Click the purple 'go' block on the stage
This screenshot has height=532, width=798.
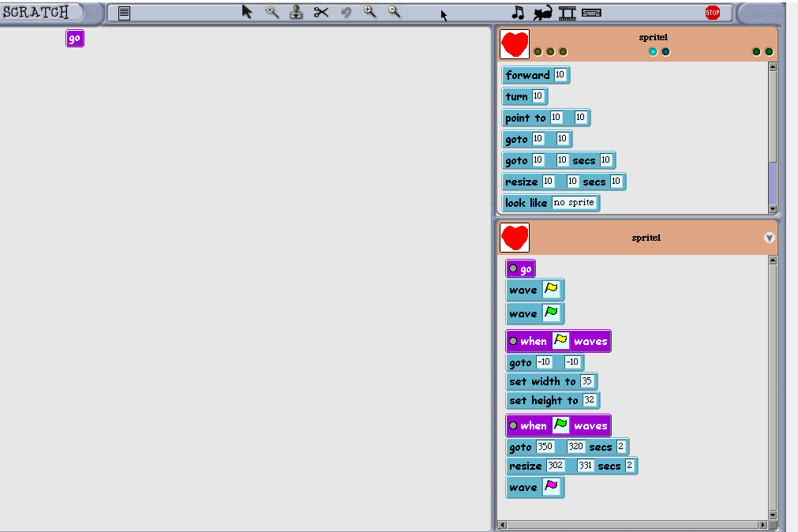tap(74, 38)
